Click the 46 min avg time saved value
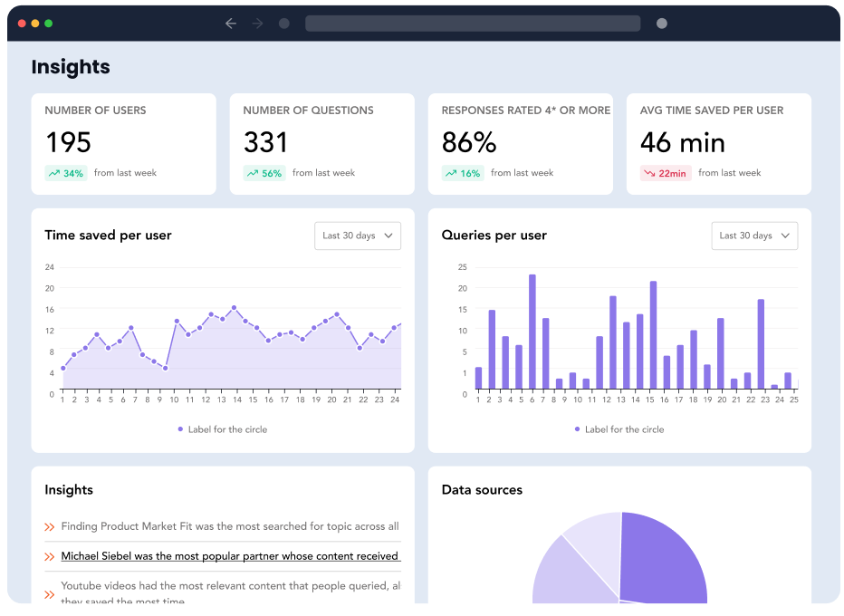The image size is (844, 616). (683, 143)
